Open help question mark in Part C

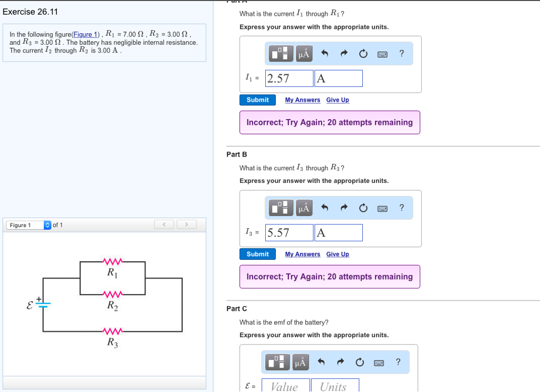point(398,362)
